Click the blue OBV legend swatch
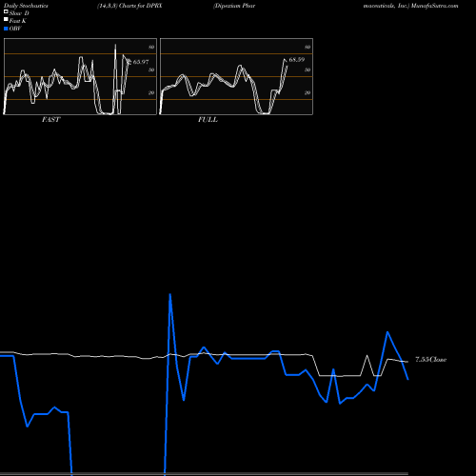The width and height of the screenshot is (476, 476). (6, 29)
